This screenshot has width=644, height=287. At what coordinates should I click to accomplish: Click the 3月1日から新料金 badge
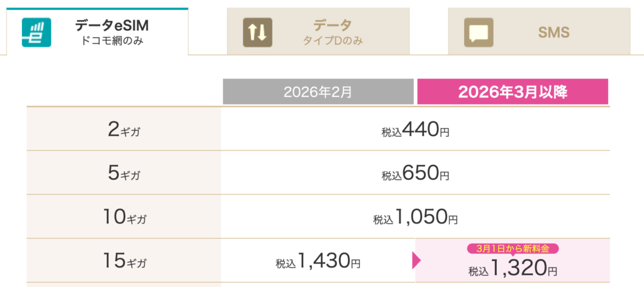point(513,249)
